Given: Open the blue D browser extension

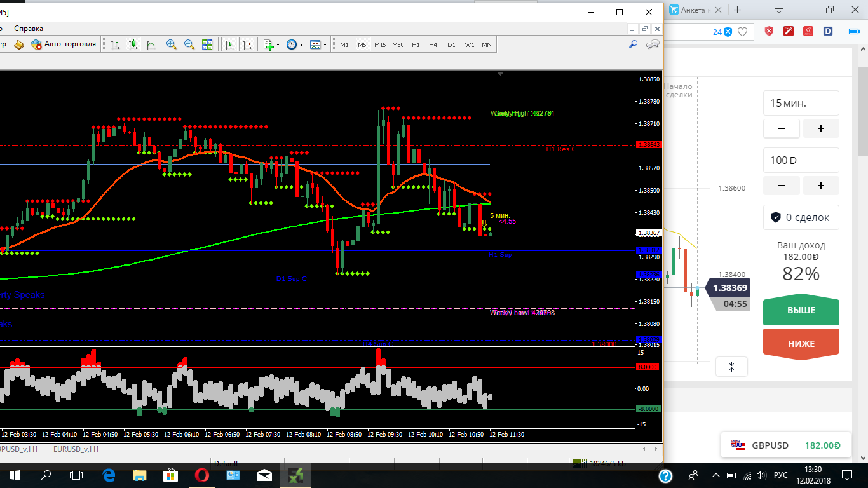Looking at the screenshot, I should pyautogui.click(x=828, y=31).
